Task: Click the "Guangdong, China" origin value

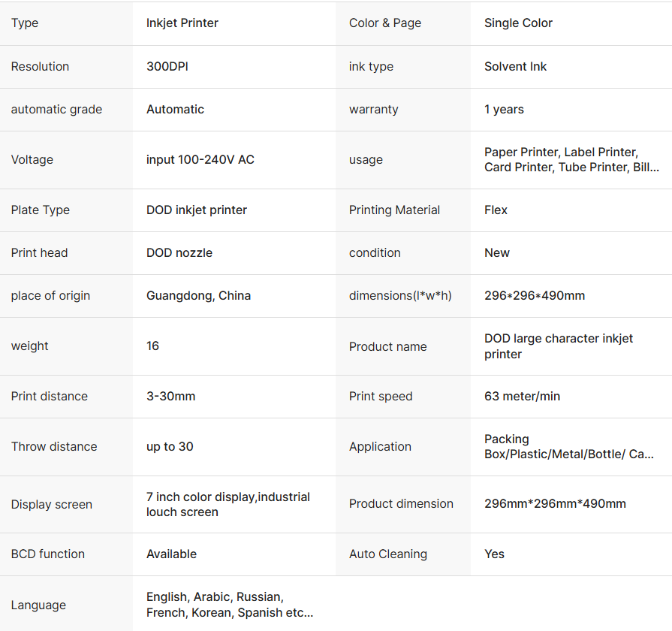Action: tap(198, 295)
